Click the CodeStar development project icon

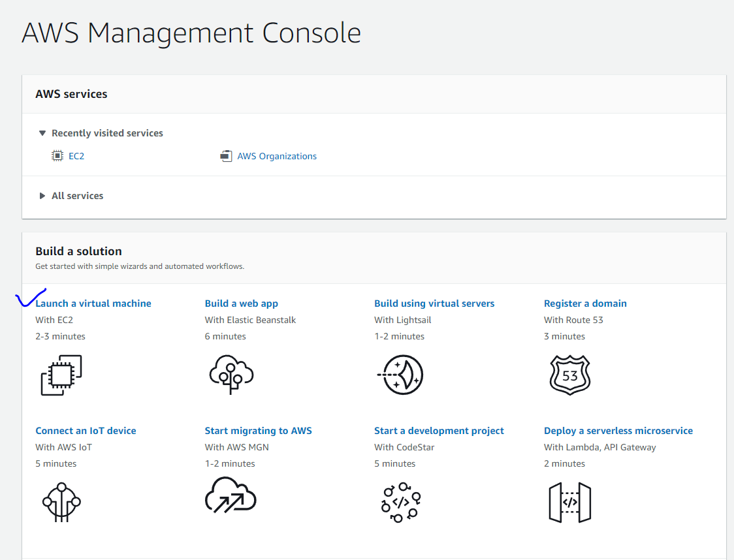401,503
